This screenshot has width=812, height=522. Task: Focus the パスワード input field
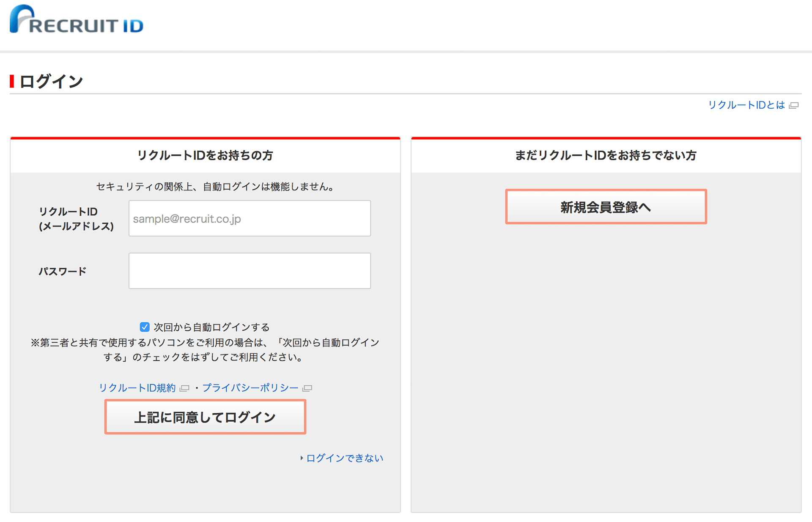click(x=250, y=271)
